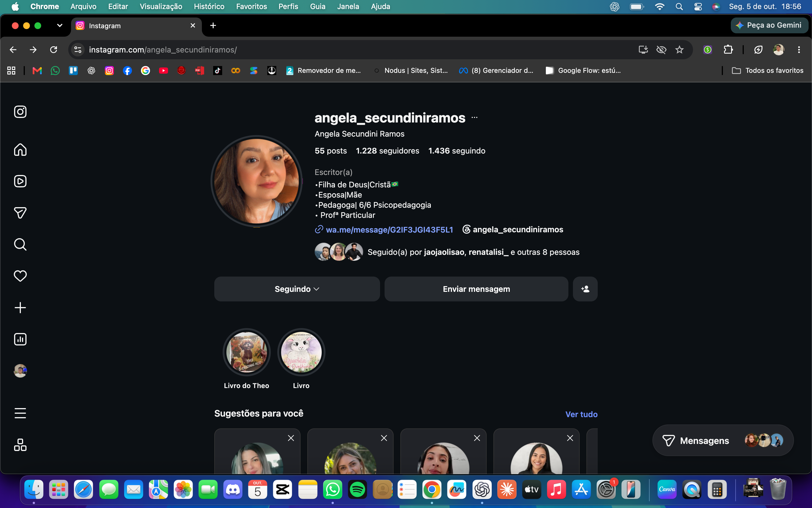
Task: Open Todos os favoritos folder
Action: pyautogui.click(x=768, y=71)
